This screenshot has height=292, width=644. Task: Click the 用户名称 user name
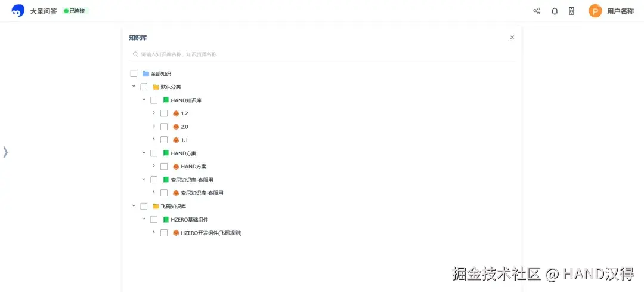point(620,11)
